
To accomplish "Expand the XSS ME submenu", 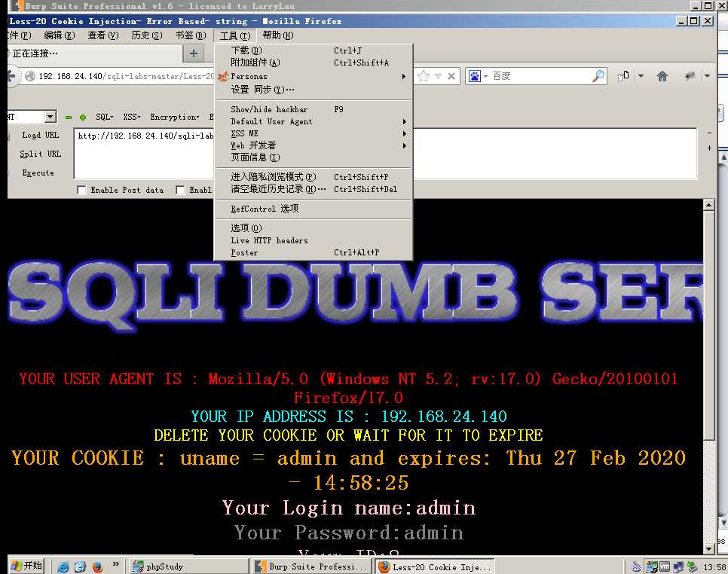I will coord(313,133).
